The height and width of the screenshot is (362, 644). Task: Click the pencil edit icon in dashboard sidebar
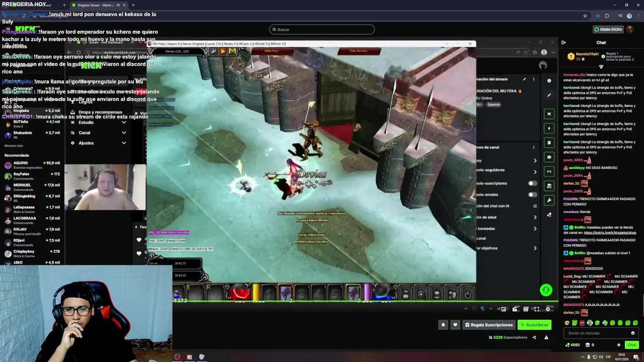coord(549,95)
